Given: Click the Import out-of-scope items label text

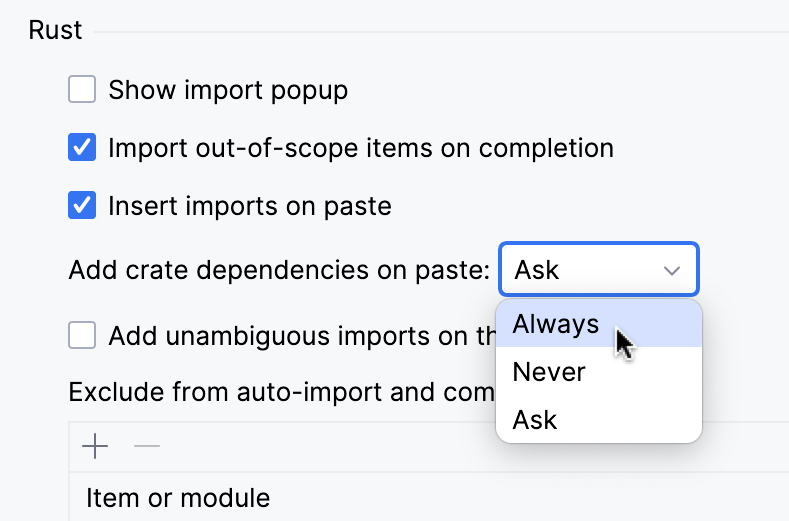Looking at the screenshot, I should [x=360, y=148].
